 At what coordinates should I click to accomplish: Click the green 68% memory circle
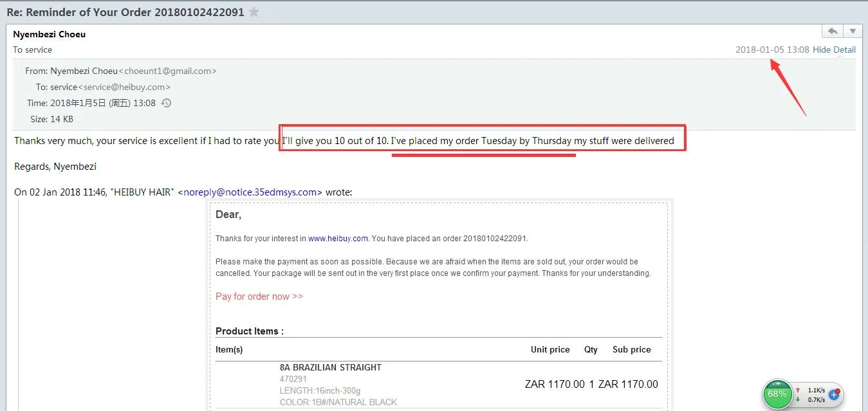pos(777,394)
